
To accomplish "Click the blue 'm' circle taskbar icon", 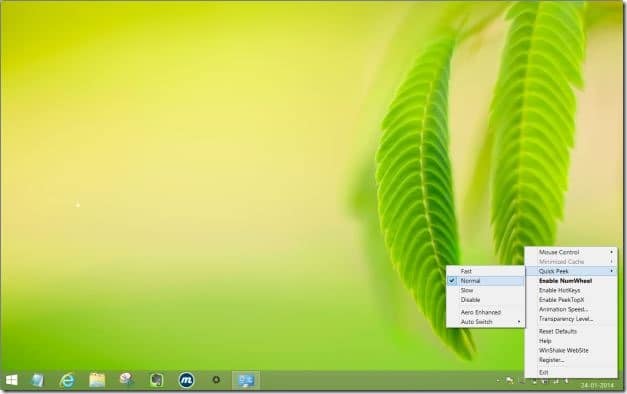I will coord(186,380).
